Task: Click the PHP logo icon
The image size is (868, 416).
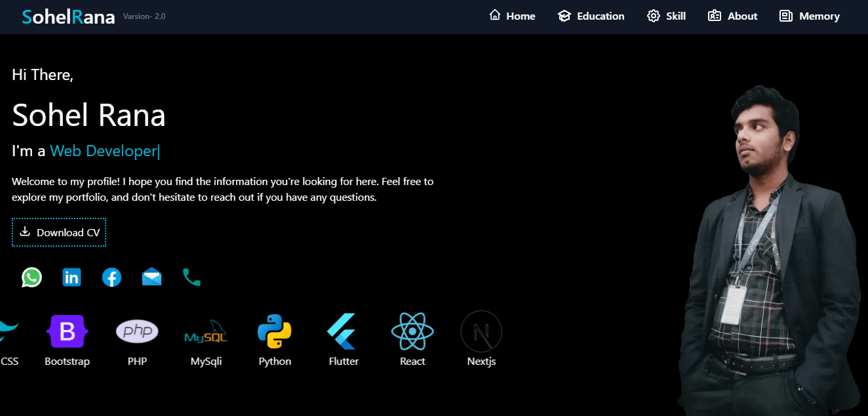Action: click(137, 331)
